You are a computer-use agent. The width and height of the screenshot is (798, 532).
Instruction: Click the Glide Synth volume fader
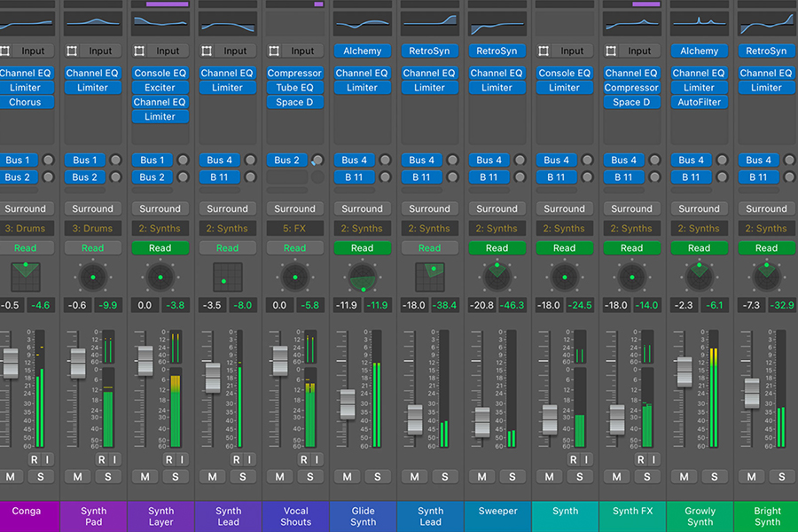348,404
